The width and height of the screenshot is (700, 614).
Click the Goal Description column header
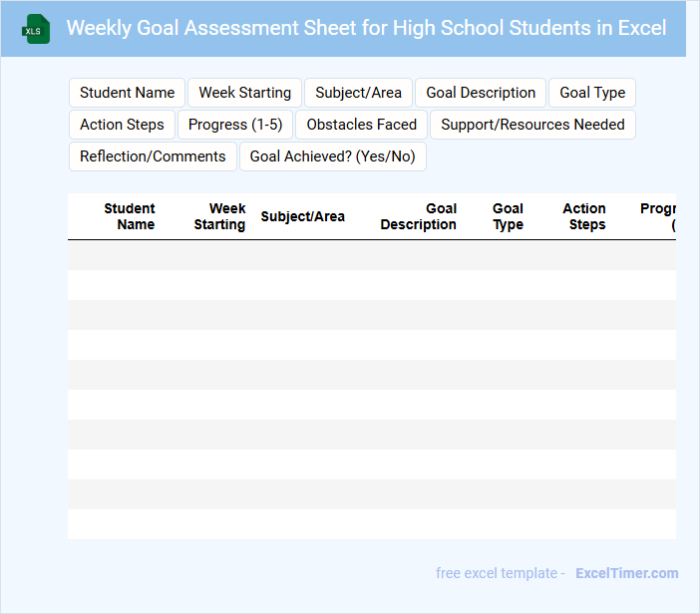(419, 216)
